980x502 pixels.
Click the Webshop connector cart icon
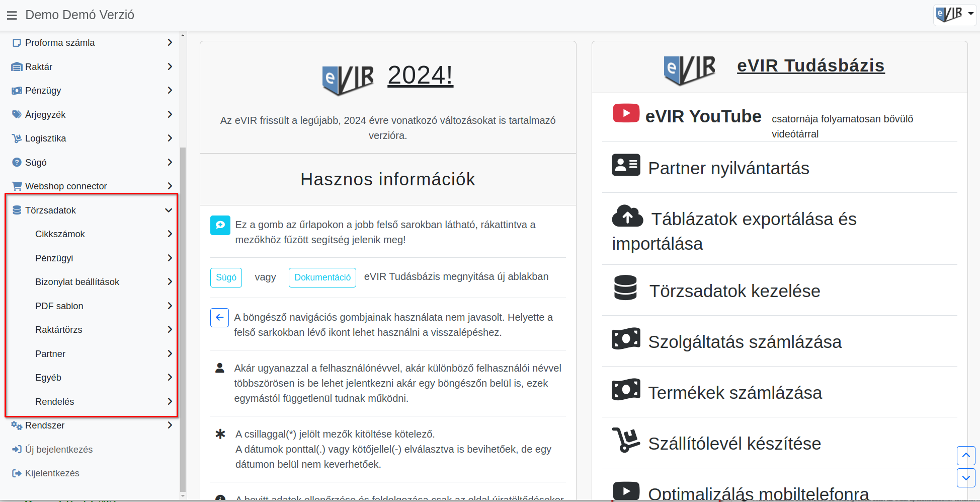17,186
